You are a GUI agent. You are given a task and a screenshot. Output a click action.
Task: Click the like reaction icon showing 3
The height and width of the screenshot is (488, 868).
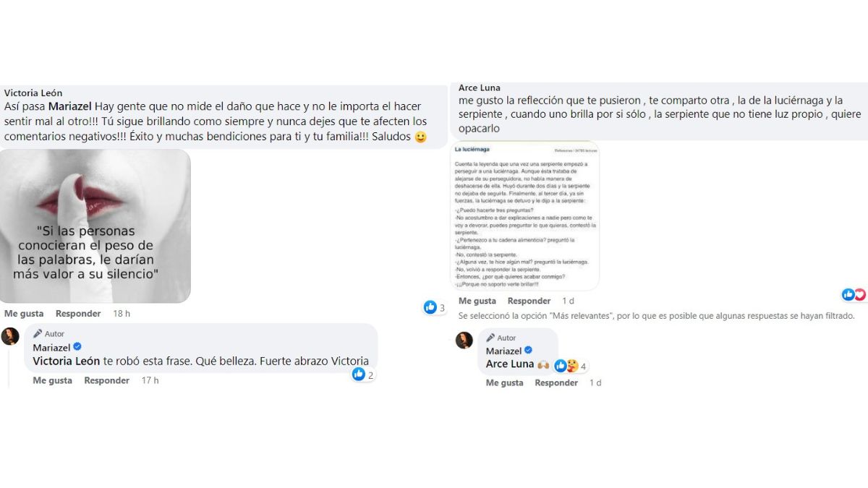430,307
